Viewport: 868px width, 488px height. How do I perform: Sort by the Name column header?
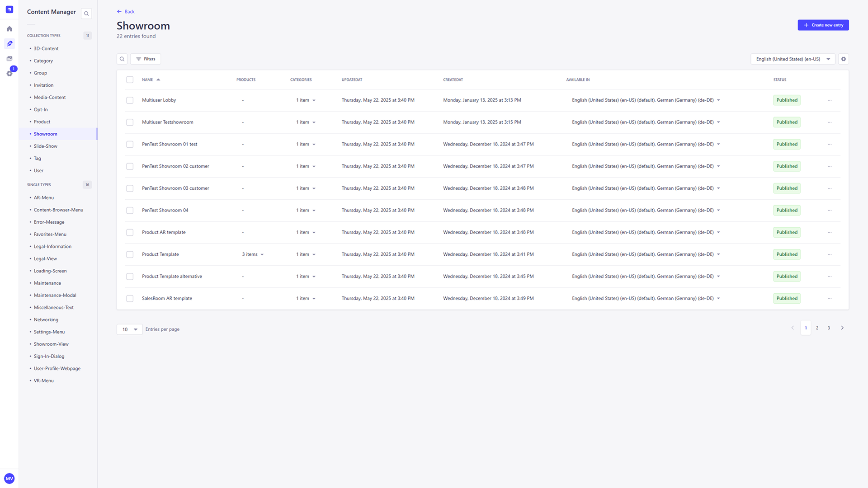point(148,80)
